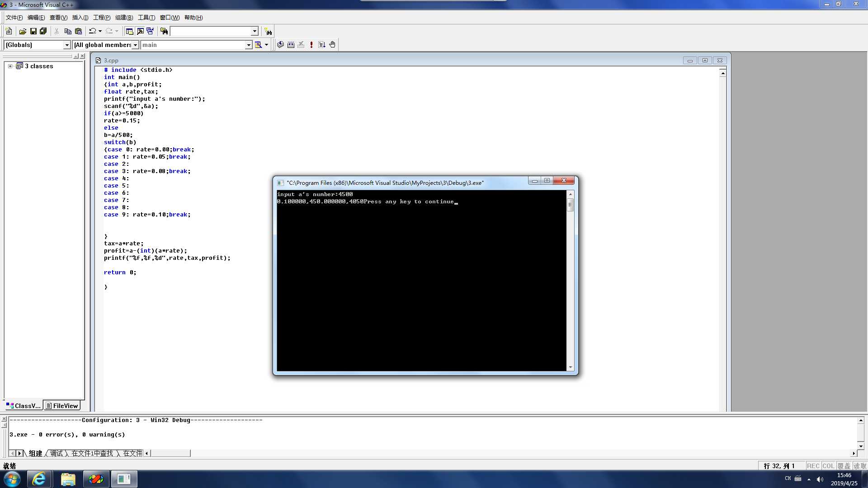Click the Go debug icon
The width and height of the screenshot is (868, 488).
click(322, 45)
